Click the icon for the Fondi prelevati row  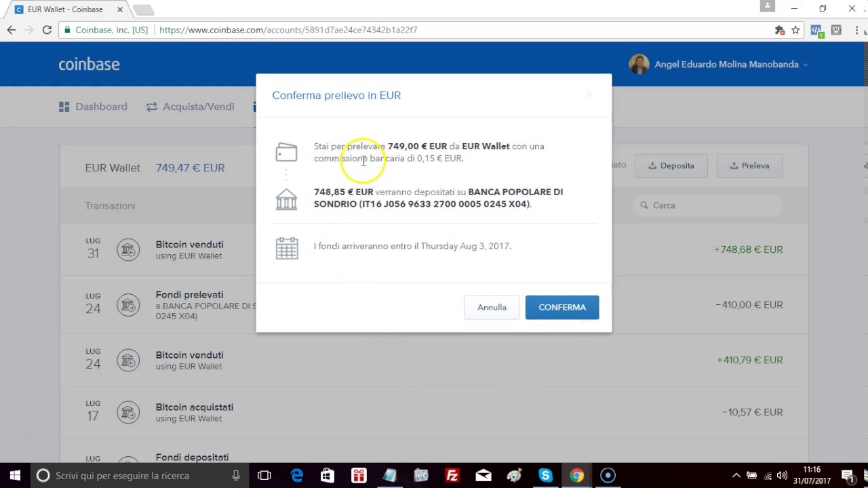pyautogui.click(x=127, y=305)
